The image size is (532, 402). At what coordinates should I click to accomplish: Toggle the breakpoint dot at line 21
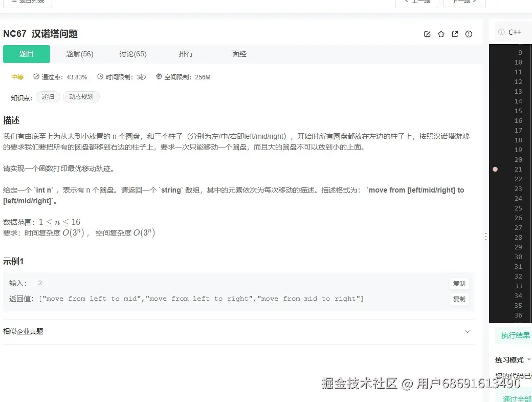[495, 168]
